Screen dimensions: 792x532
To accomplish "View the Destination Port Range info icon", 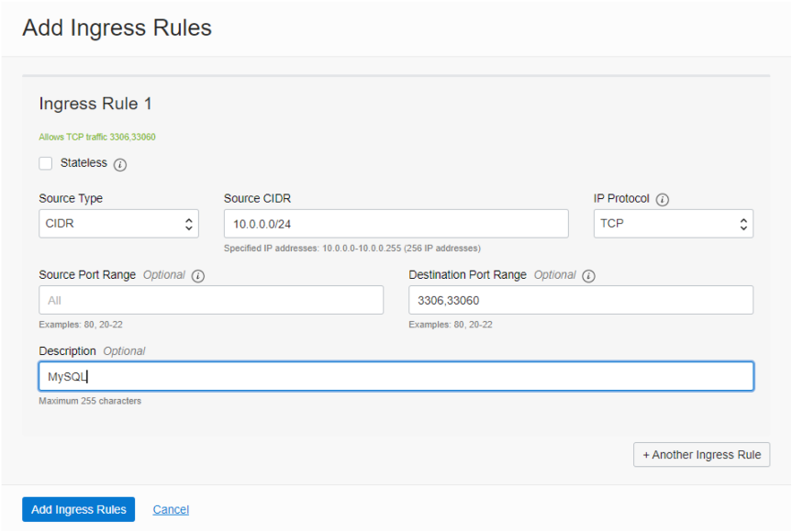I will click(x=588, y=275).
